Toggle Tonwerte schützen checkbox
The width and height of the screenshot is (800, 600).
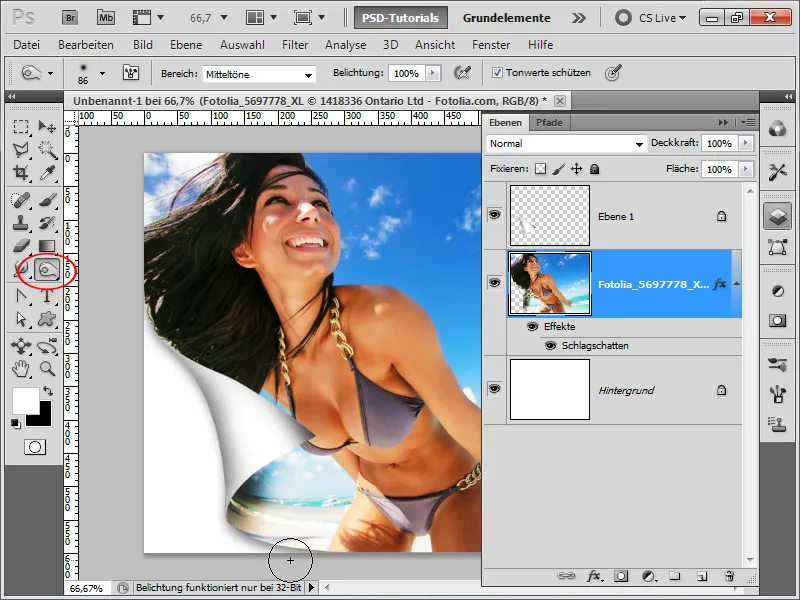coord(497,73)
